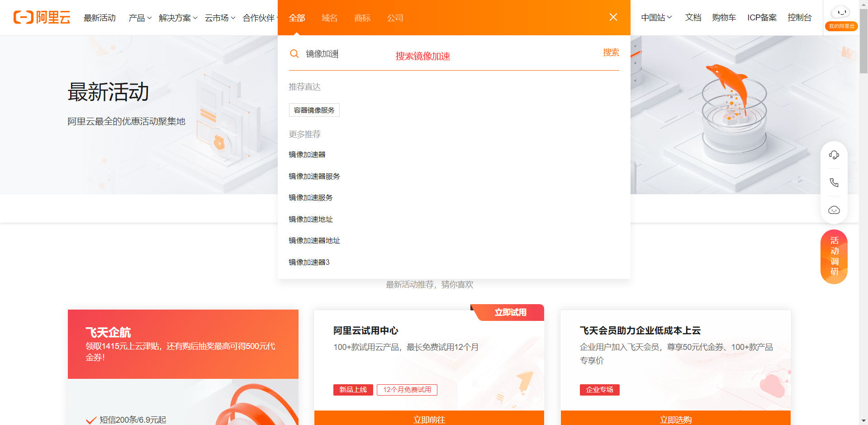This screenshot has width=868, height=425.
Task: Click the search magnifier icon
Action: (294, 54)
